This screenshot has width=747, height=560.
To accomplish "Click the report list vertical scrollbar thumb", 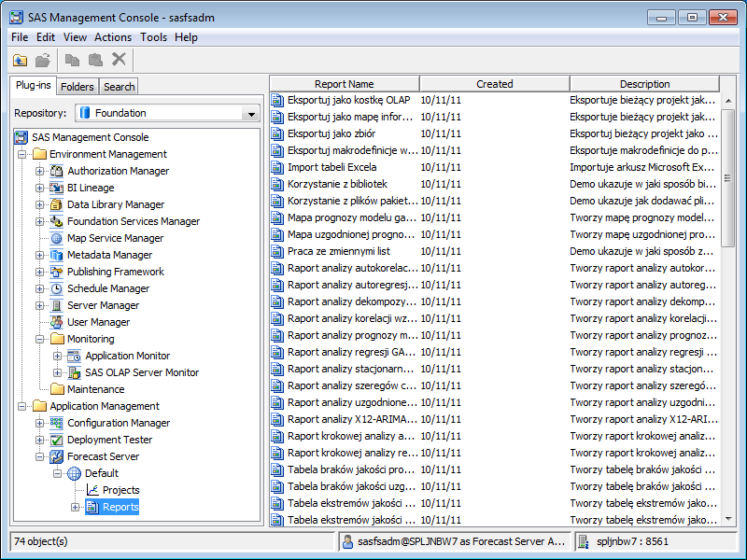I will [728, 178].
